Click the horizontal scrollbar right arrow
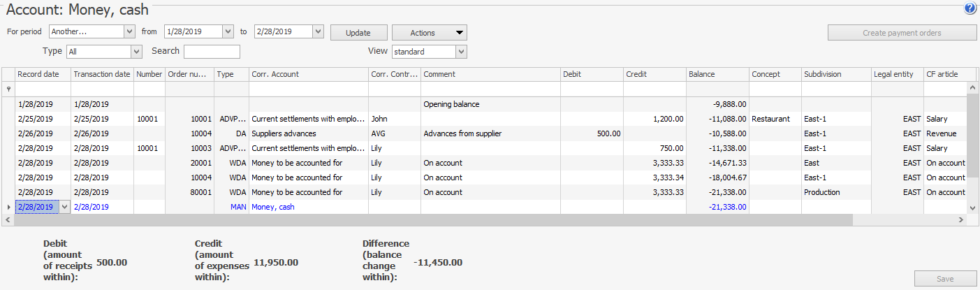Screen dimensions: 980x290 coord(961,219)
